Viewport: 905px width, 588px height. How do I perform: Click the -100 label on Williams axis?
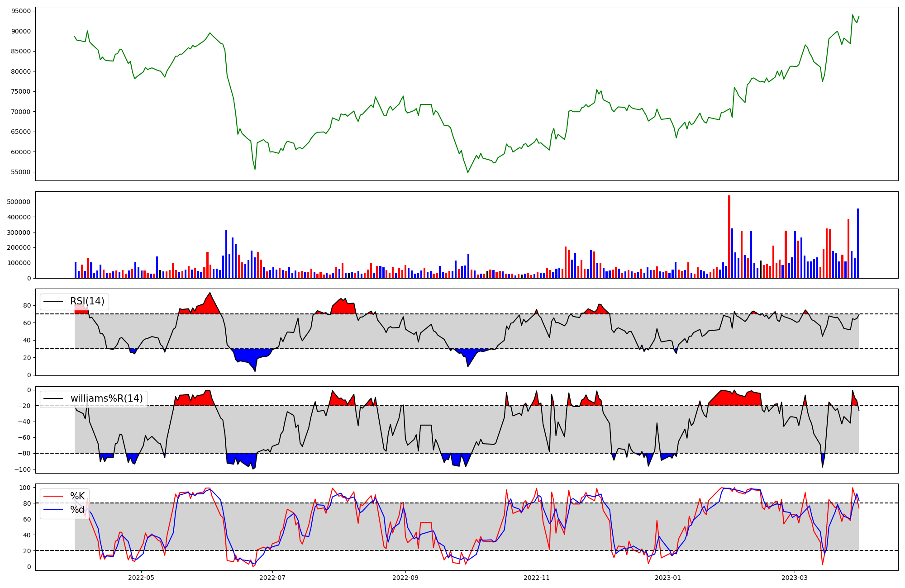coord(23,469)
